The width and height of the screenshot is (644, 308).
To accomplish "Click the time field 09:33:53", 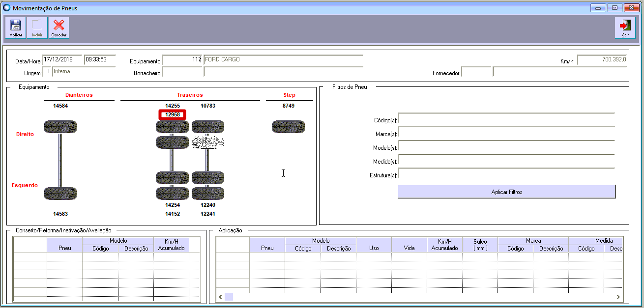I will point(100,60).
